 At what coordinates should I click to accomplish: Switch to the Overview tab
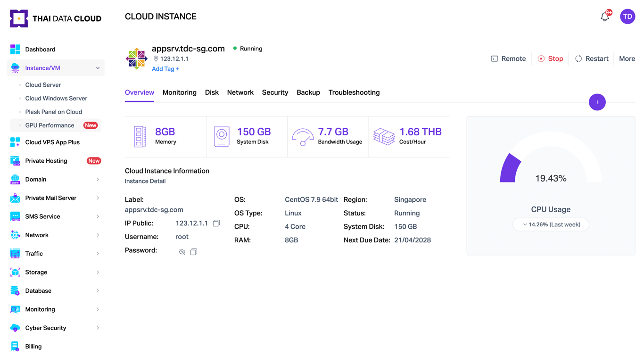[140, 92]
